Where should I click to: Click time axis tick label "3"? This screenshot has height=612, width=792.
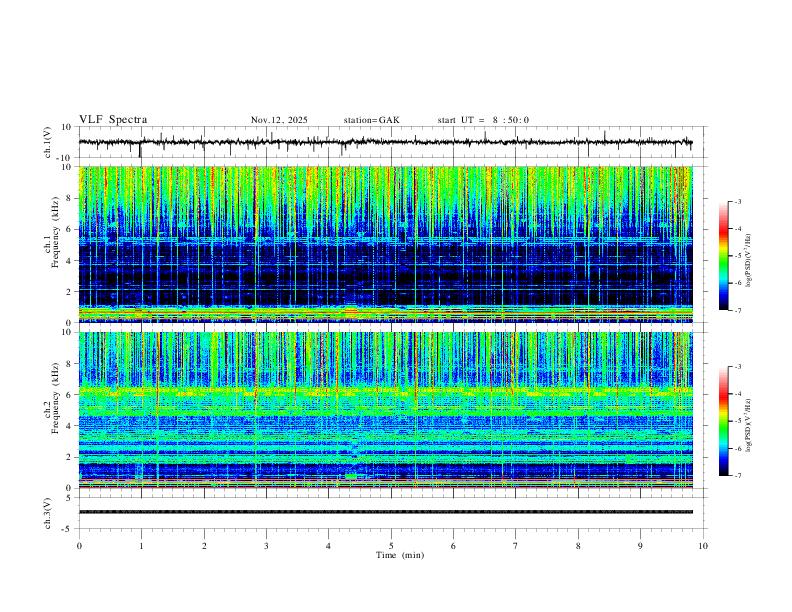coord(266,546)
